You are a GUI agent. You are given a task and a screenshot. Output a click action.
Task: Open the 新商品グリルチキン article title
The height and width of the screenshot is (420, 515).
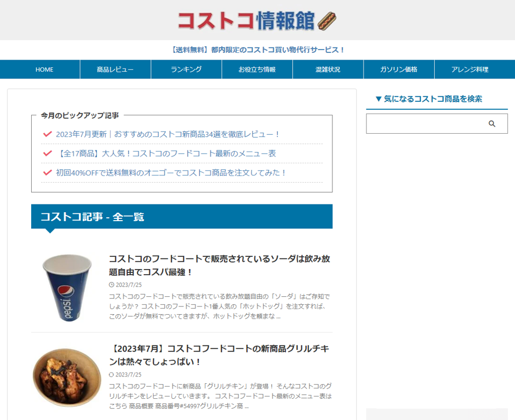pyautogui.click(x=219, y=355)
